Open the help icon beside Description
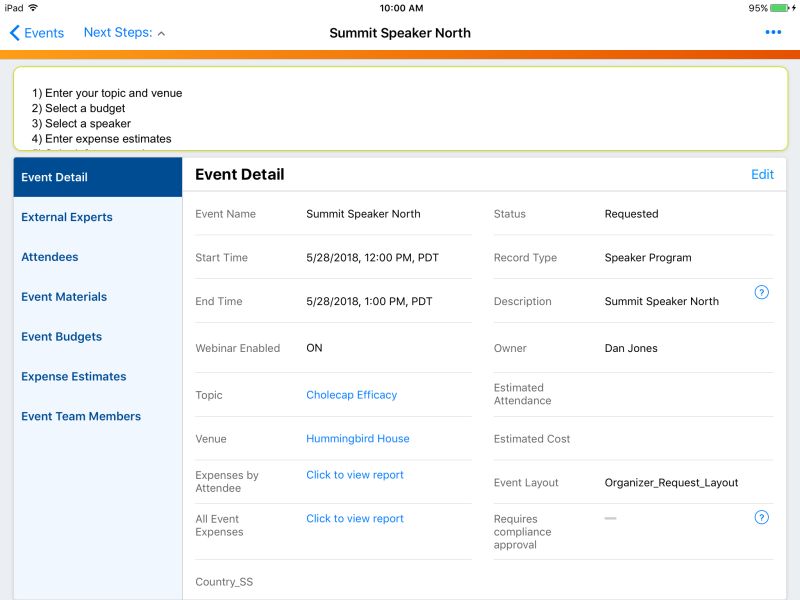800x600 pixels. [x=762, y=293]
